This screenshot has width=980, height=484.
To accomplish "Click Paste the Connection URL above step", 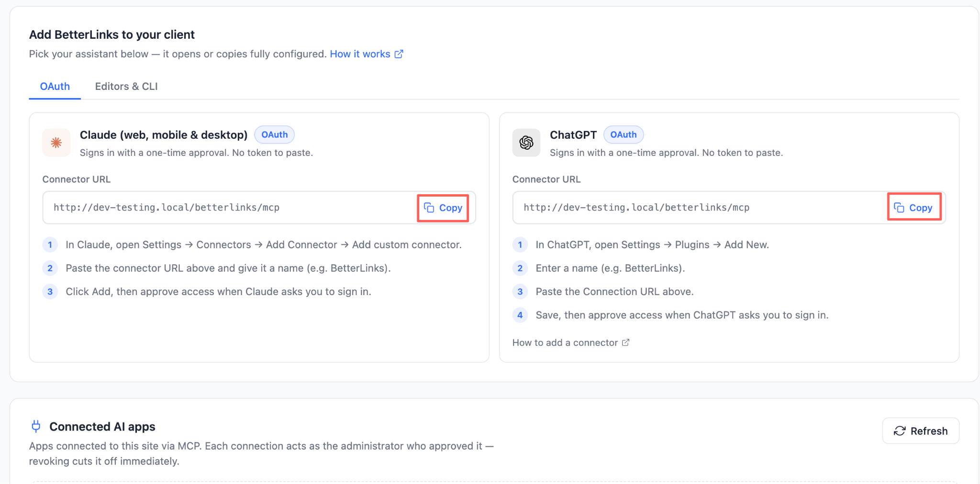I will pos(615,292).
